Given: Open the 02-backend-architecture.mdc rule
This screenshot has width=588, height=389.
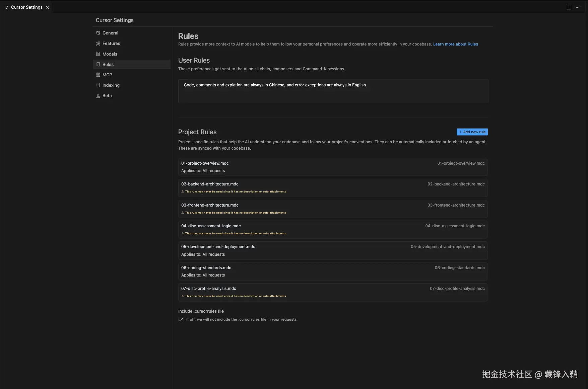Looking at the screenshot, I should pyautogui.click(x=333, y=187).
